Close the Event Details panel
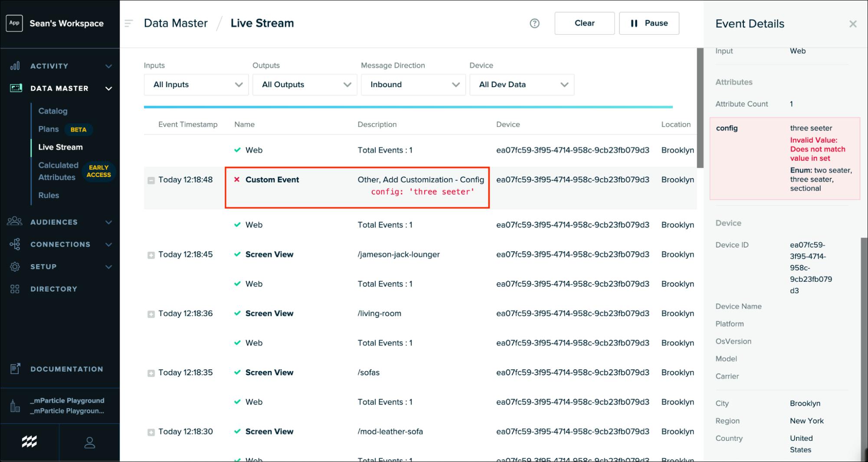868x462 pixels. pyautogui.click(x=853, y=24)
